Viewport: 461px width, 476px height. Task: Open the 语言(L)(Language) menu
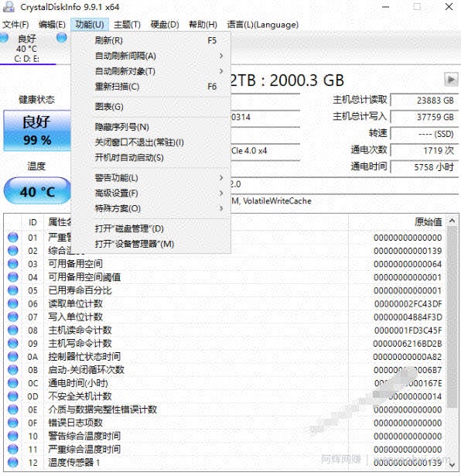tap(263, 25)
